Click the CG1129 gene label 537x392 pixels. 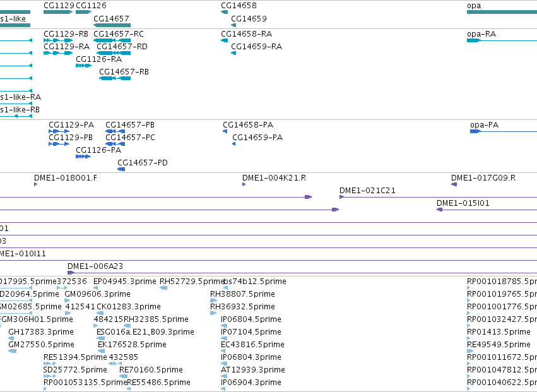[x=59, y=6]
